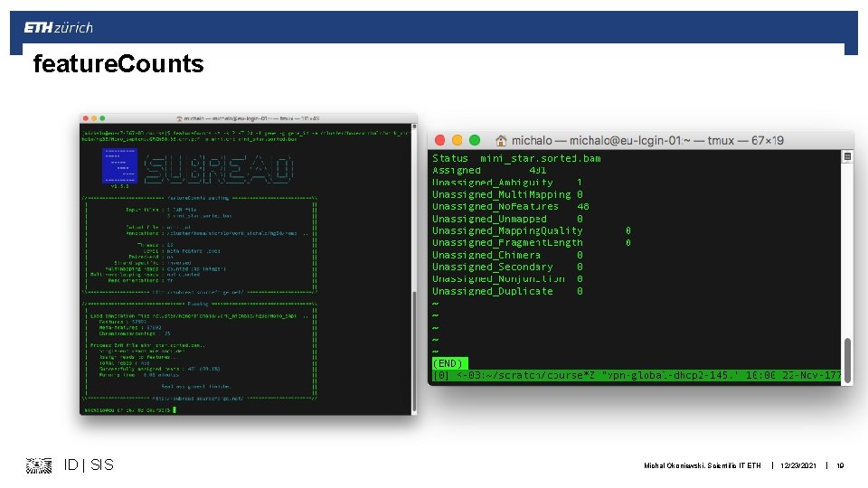Click the highlighted '(END)' pager marker
The image size is (868, 488).
click(449, 363)
